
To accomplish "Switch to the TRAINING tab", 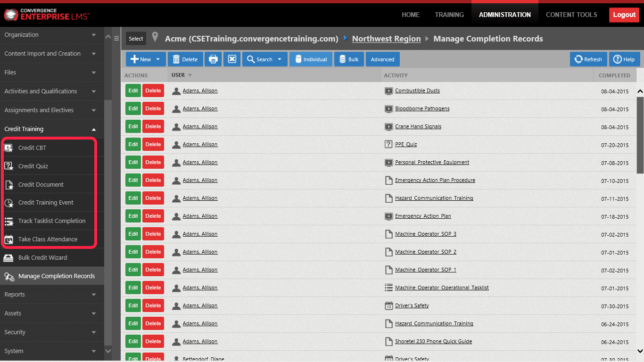I will 449,15.
